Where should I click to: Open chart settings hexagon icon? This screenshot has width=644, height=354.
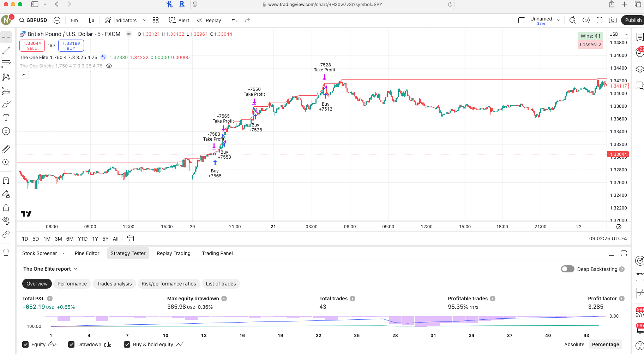coord(586,20)
